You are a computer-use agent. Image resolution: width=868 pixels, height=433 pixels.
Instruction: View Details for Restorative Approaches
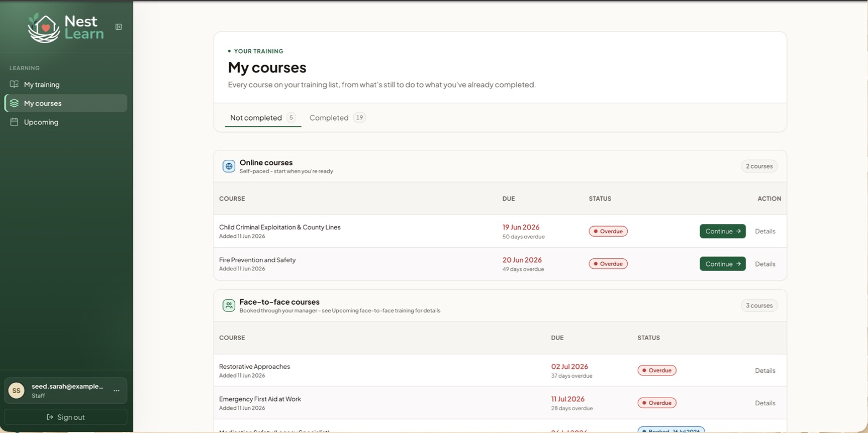click(x=765, y=371)
